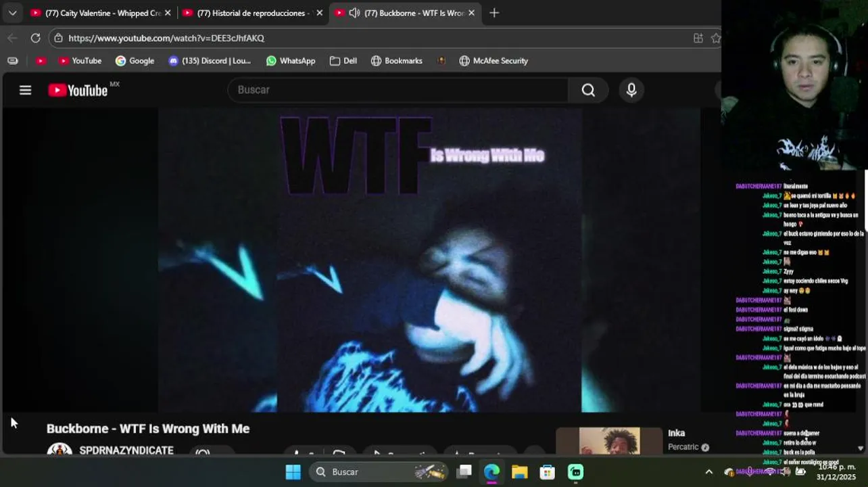Viewport: 868px width, 487px height.
Task: Click the unlabeled red YouTube favicon bookmark
Action: pyautogui.click(x=41, y=61)
